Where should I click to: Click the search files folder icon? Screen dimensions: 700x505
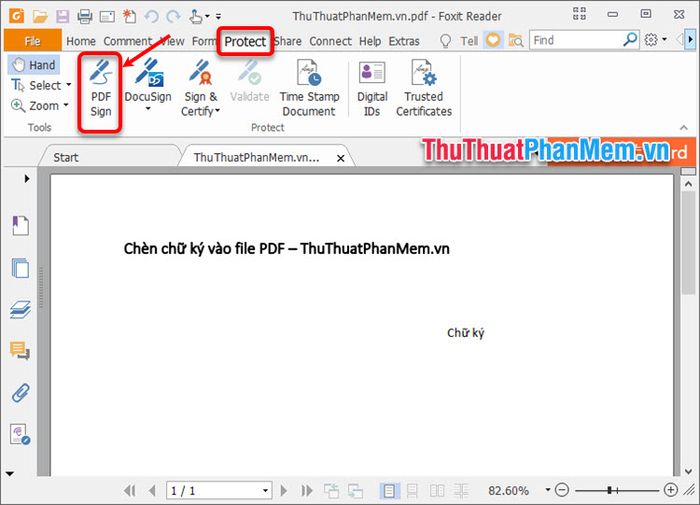click(516, 41)
